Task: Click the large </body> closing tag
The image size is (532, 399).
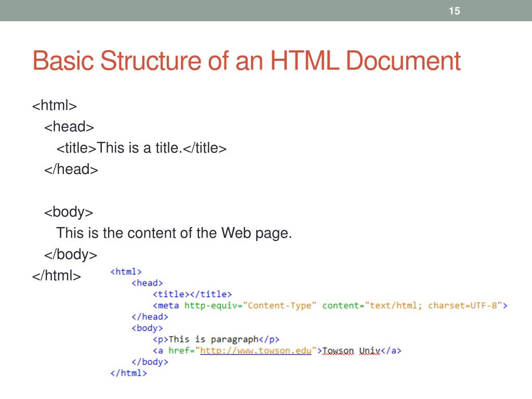Action: click(71, 255)
